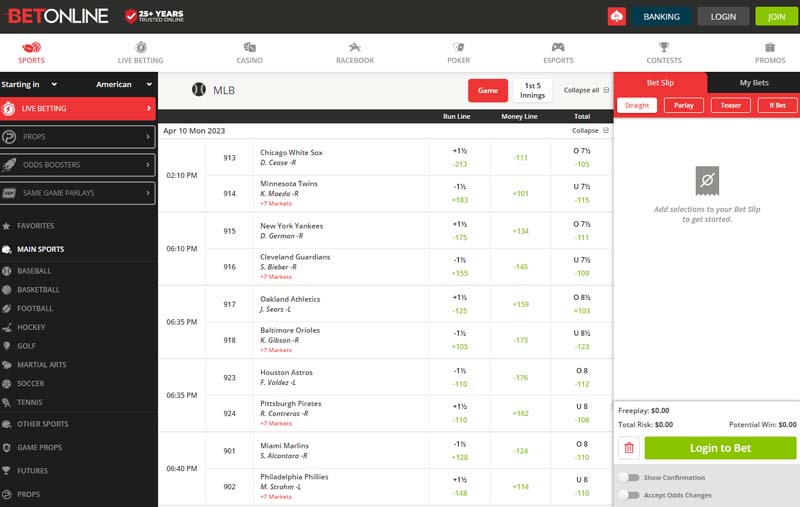Select Chicago White Sox money line -111
The height and width of the screenshot is (507, 800).
click(520, 158)
